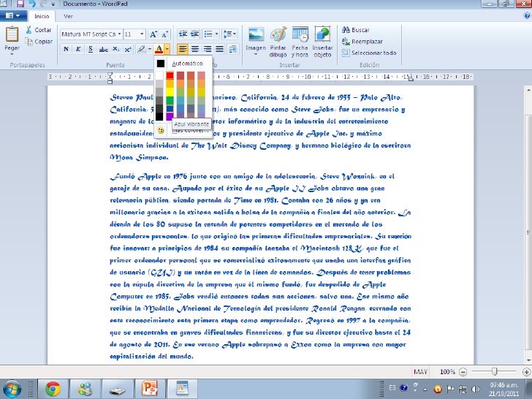
Task: Click the taskbar clock showing 07:46 a.m.
Action: 503,385
